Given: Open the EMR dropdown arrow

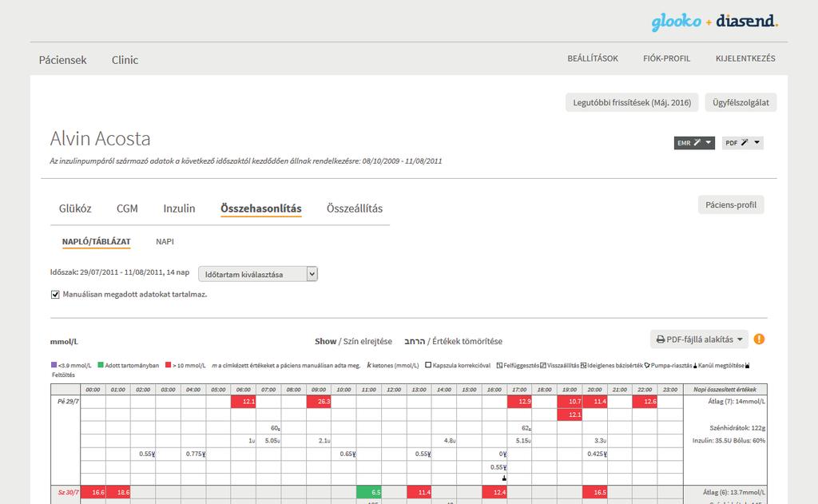Looking at the screenshot, I should pos(709,142).
